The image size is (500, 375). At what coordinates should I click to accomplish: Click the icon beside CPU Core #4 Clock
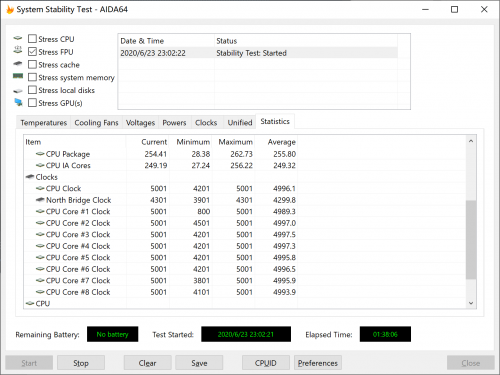click(x=40, y=246)
